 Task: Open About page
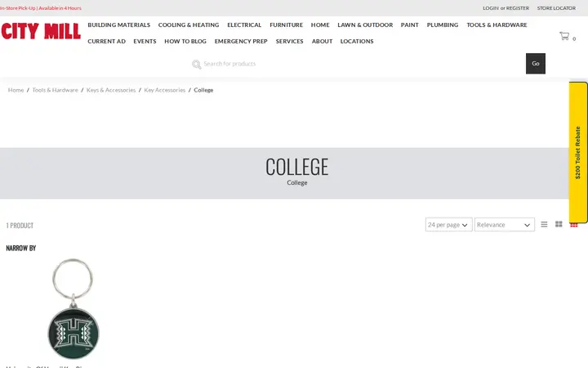322,42
